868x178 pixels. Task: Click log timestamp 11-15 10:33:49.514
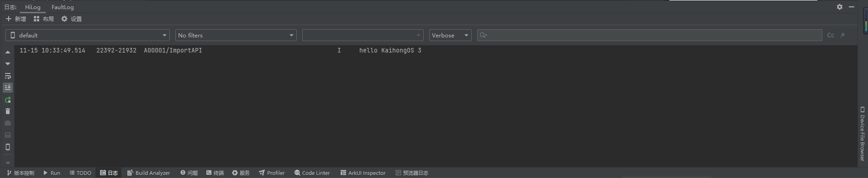(x=53, y=51)
